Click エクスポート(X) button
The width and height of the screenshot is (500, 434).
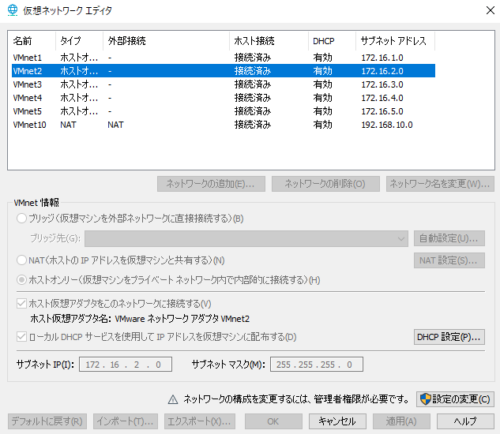(x=200, y=421)
